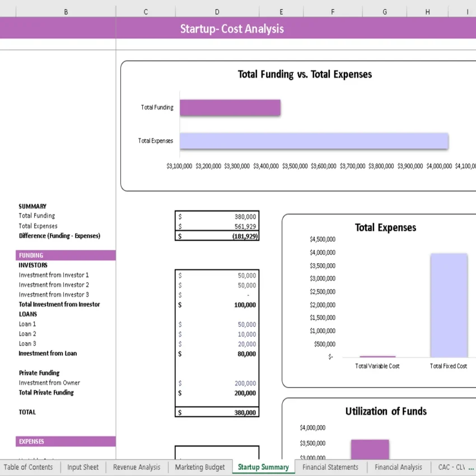Click the purple FUNDING section header

(65, 255)
